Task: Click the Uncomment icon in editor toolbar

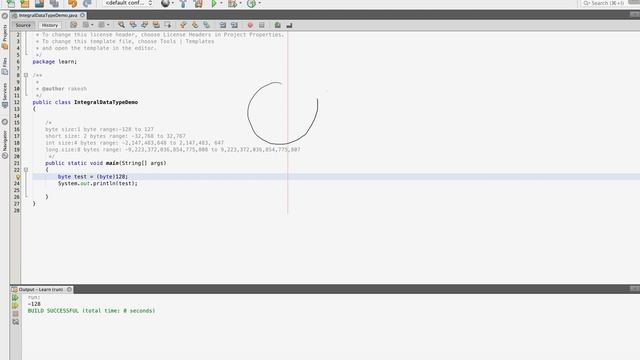Action: click(x=289, y=25)
